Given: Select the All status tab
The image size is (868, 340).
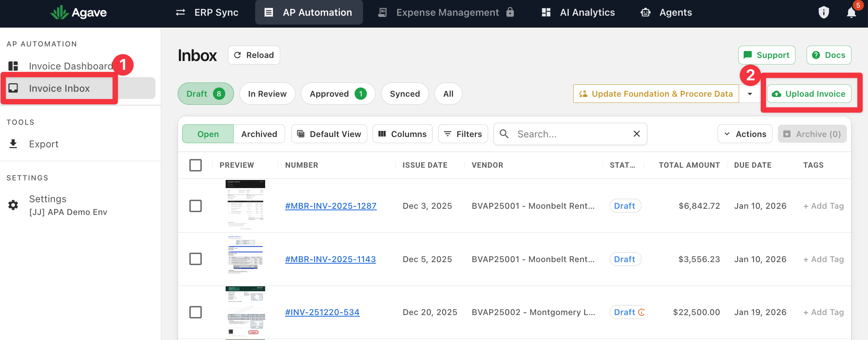Looking at the screenshot, I should pos(448,94).
